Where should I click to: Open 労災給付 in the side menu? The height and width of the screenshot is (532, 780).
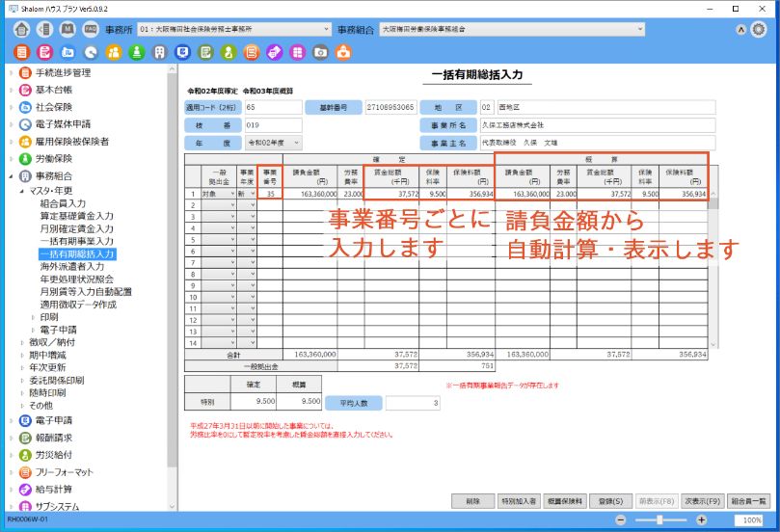point(53,455)
